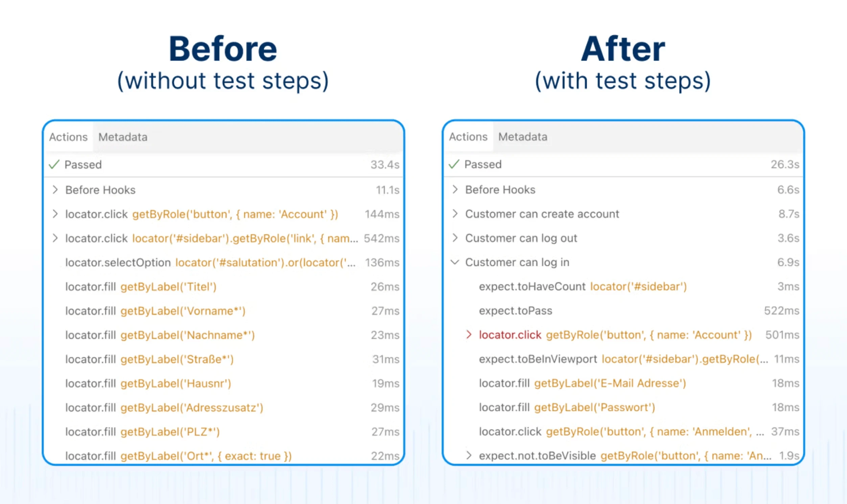Image resolution: width=847 pixels, height=504 pixels.
Task: Click the green Passed checkmark in the Before panel
Action: coord(54,164)
